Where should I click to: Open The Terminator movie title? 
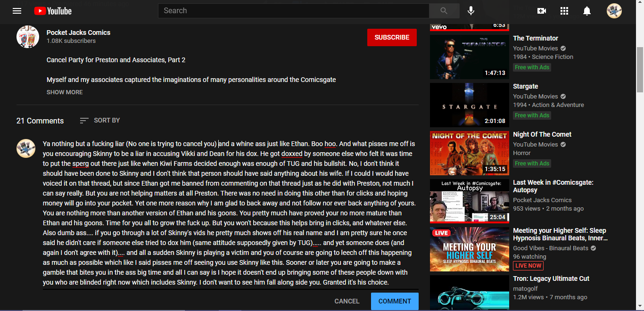tap(536, 38)
